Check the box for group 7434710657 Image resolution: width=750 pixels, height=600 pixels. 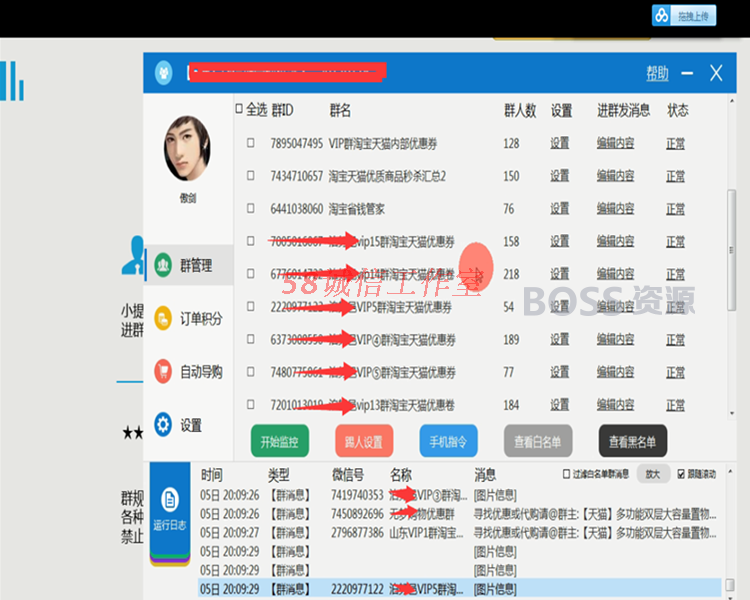coord(251,176)
